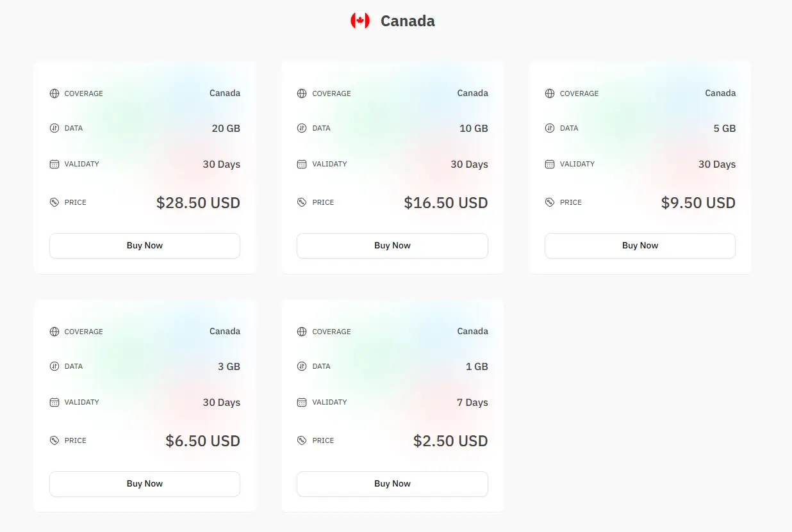Click globe coverage icon on 20 GB plan
This screenshot has width=792, height=532.
click(x=54, y=93)
